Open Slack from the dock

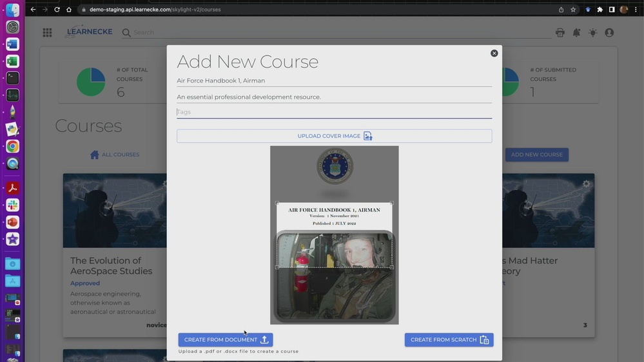(x=13, y=205)
